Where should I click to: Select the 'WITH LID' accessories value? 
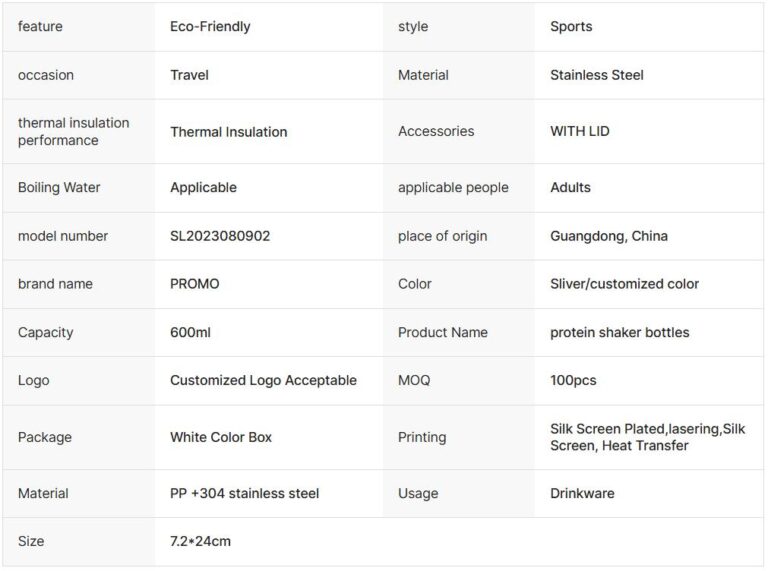pos(579,132)
